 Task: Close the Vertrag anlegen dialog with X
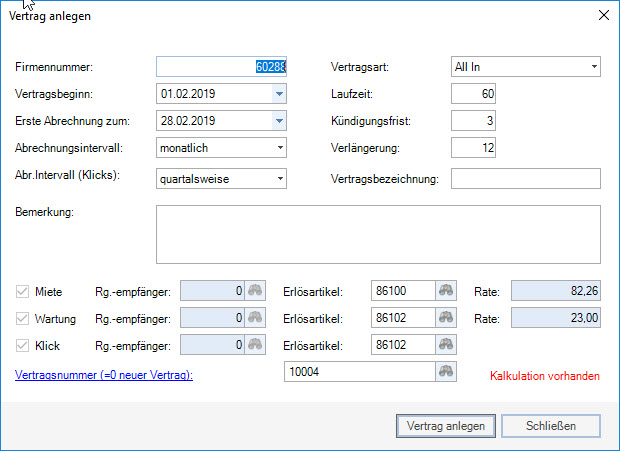(602, 15)
